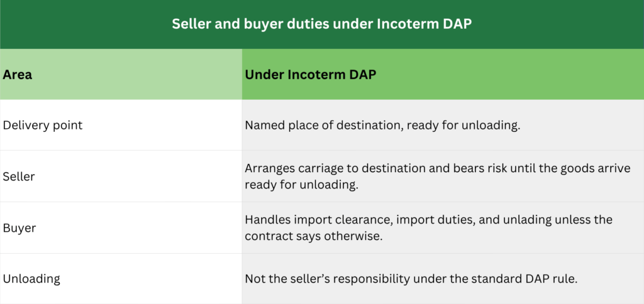644x304 pixels.
Task: Click the 'Delivery point' row label
Action: [x=43, y=125]
